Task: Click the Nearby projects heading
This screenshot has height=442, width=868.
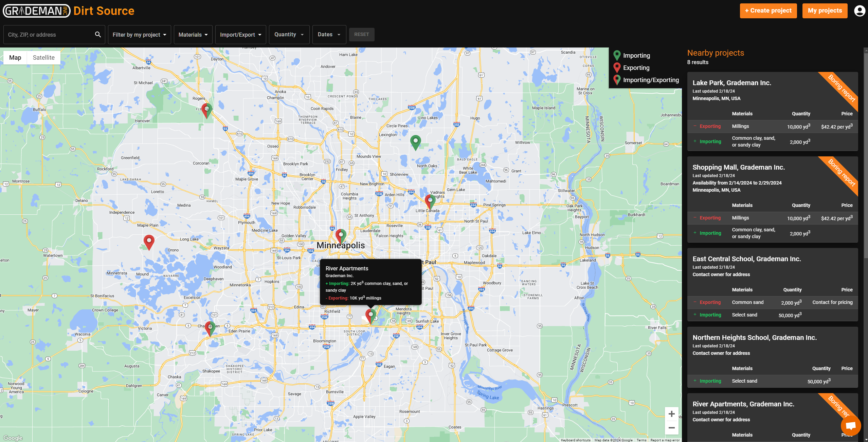Action: pos(716,53)
